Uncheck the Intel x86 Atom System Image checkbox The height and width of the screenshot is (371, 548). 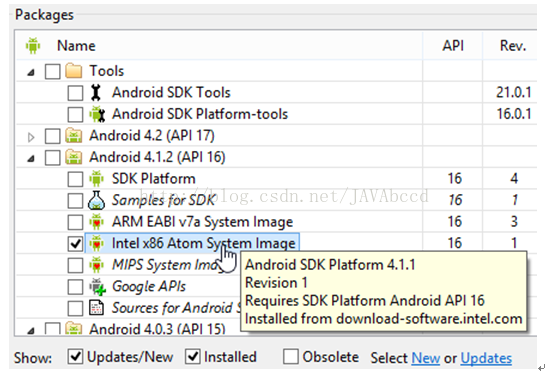click(x=75, y=243)
